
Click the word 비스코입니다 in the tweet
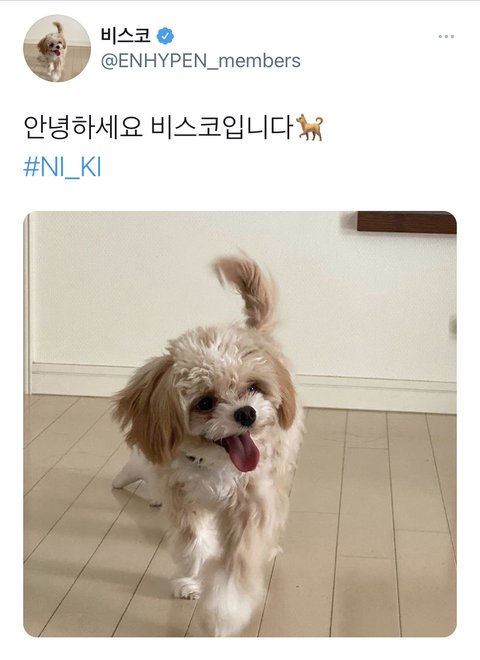(222, 127)
